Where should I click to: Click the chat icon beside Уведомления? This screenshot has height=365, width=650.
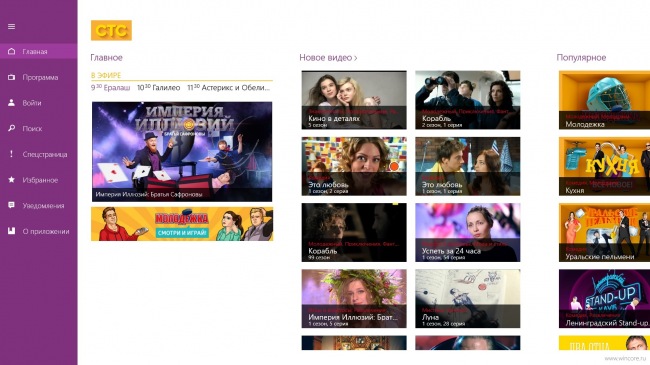[11, 205]
